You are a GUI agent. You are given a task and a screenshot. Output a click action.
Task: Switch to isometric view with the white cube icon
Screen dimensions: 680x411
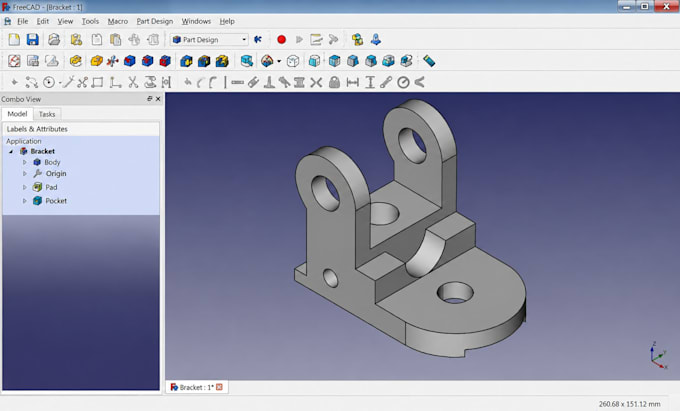pyautogui.click(x=293, y=61)
